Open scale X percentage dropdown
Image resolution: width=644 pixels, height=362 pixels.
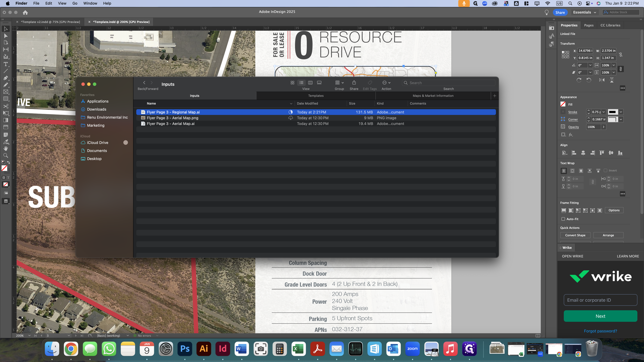coord(614,65)
